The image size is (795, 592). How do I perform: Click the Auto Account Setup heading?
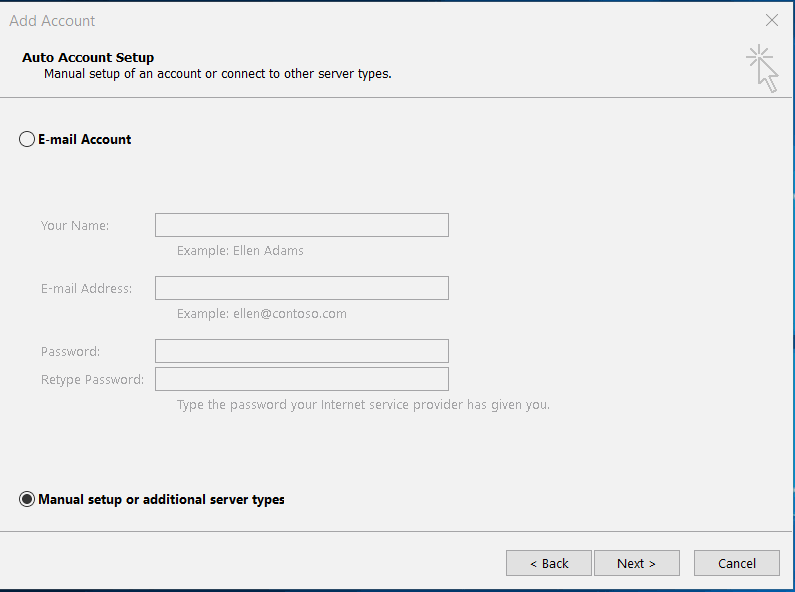(88, 57)
